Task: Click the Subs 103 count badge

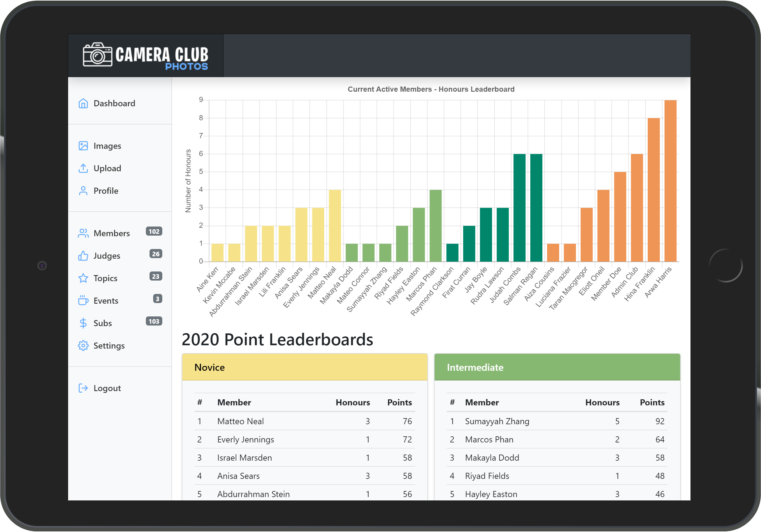Action: pos(154,321)
